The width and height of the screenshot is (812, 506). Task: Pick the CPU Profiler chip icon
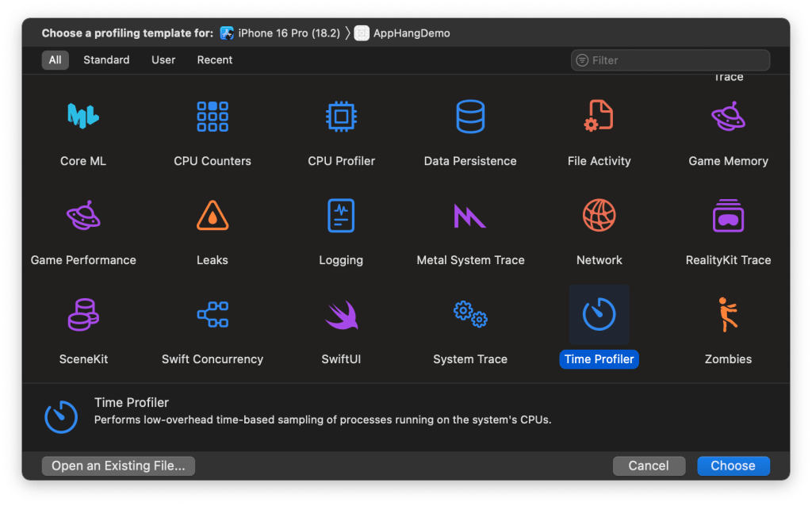[x=341, y=117]
